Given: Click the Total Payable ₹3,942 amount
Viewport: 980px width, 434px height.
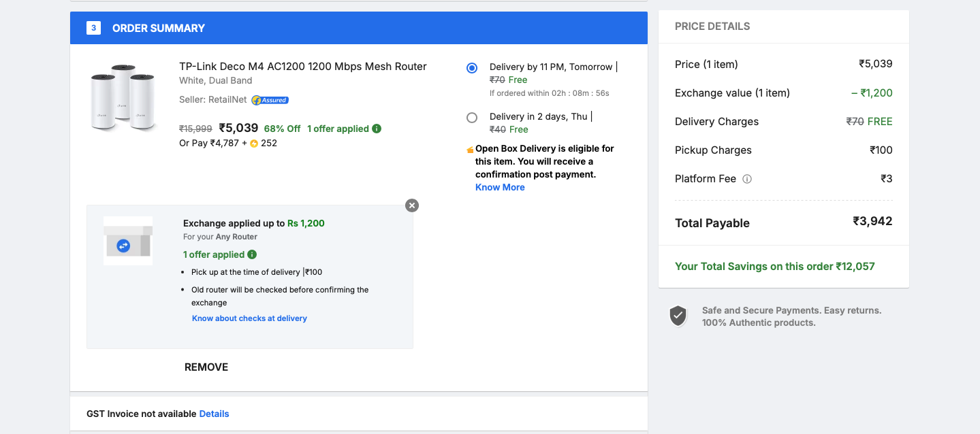Looking at the screenshot, I should coord(872,221).
